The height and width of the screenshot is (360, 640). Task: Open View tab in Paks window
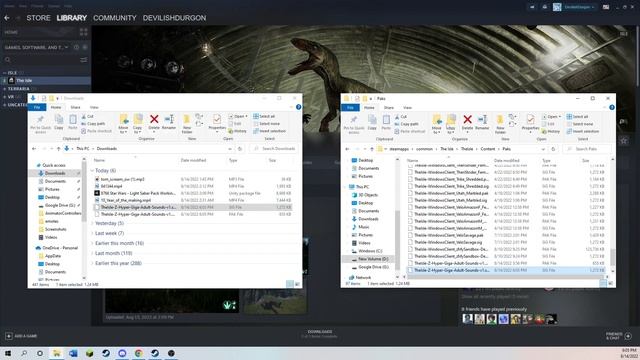pyautogui.click(x=407, y=108)
